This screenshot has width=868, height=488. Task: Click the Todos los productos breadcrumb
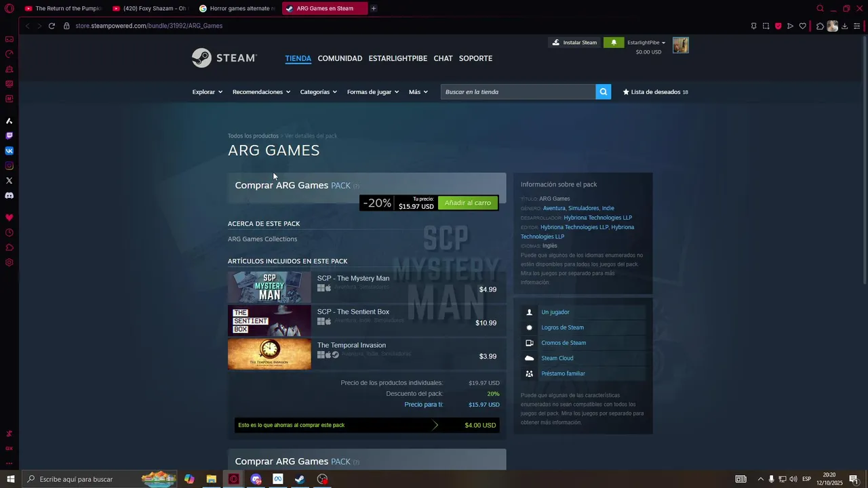[x=253, y=136]
